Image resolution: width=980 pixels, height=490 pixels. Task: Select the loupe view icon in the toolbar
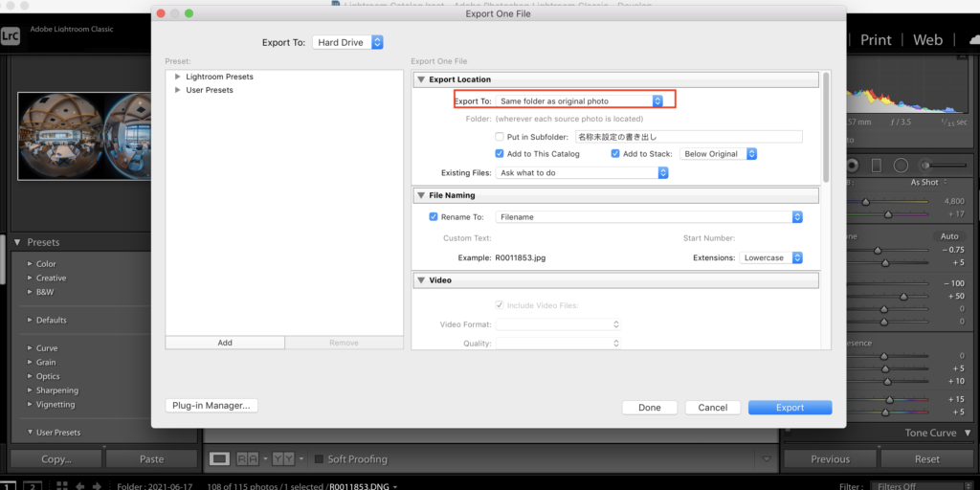[x=219, y=459]
